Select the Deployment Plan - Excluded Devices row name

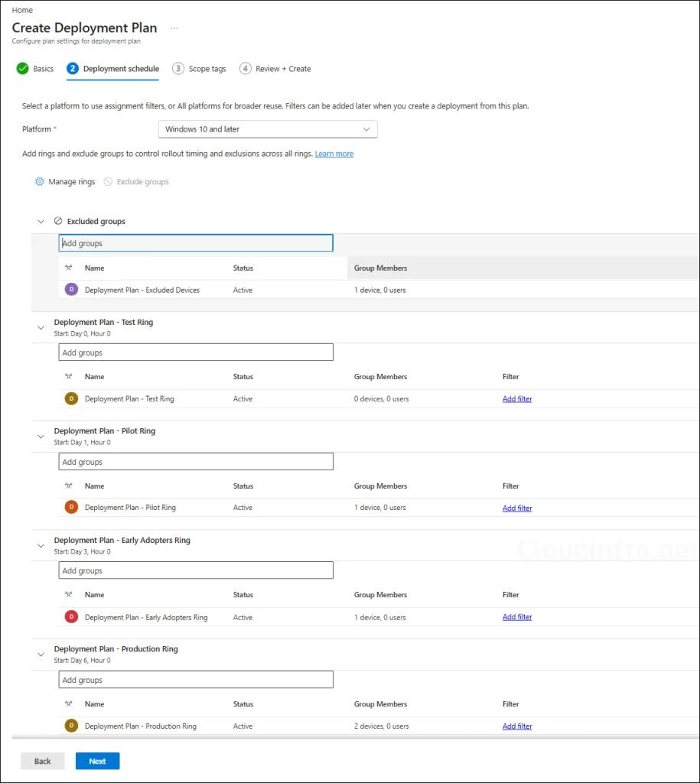tap(142, 290)
